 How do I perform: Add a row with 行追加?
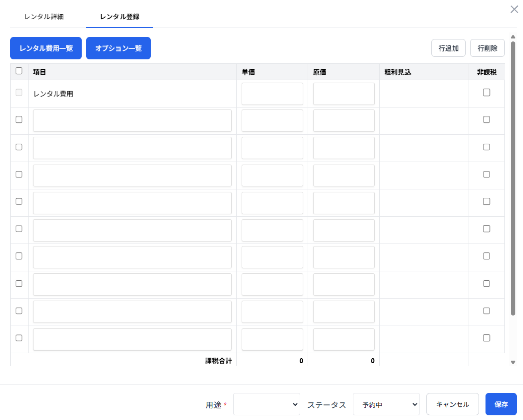448,48
